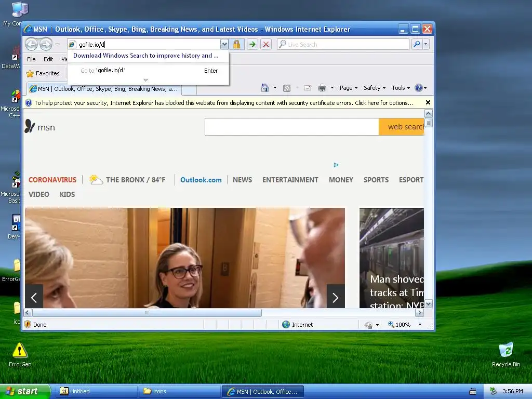The width and height of the screenshot is (532, 399).
Task: Click the horizontal scrollbar thumb
Action: 147,313
